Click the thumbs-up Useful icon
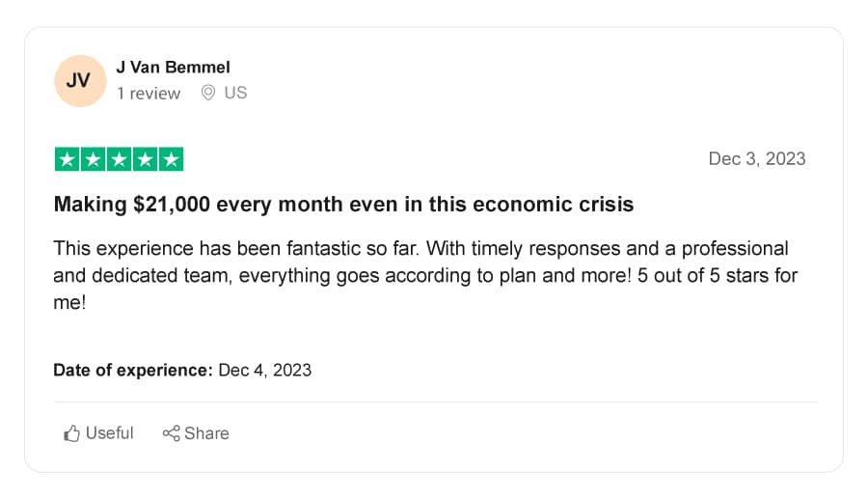The width and height of the screenshot is (868, 499). pyautogui.click(x=71, y=433)
